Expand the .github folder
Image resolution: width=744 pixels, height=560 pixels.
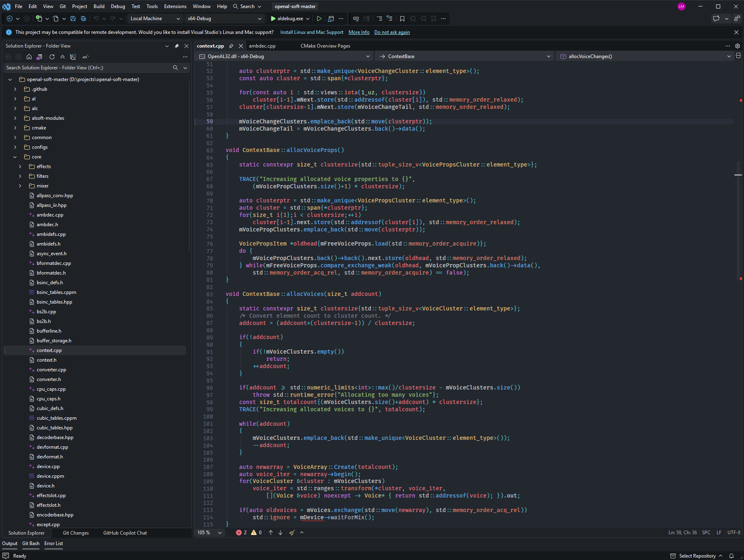[x=15, y=89]
